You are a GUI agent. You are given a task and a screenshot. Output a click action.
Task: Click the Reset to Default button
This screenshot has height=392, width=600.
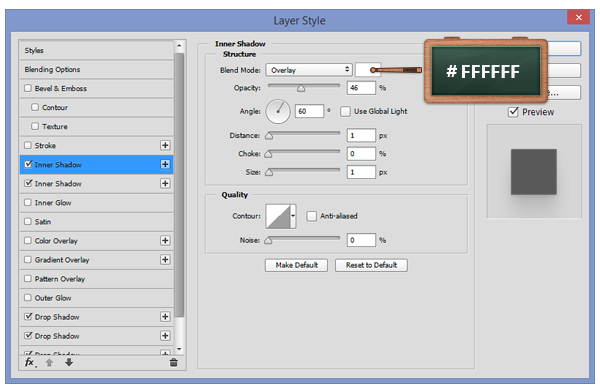(x=371, y=265)
